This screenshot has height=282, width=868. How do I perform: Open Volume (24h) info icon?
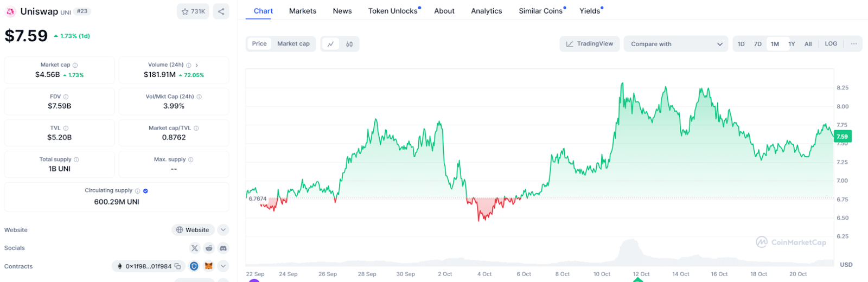tap(188, 65)
